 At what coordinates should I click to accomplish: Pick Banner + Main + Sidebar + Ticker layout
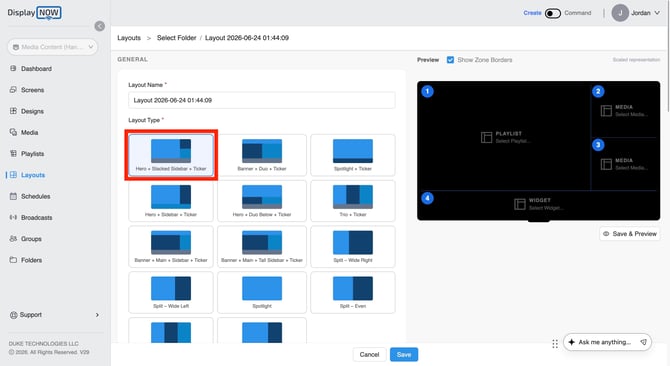point(171,246)
